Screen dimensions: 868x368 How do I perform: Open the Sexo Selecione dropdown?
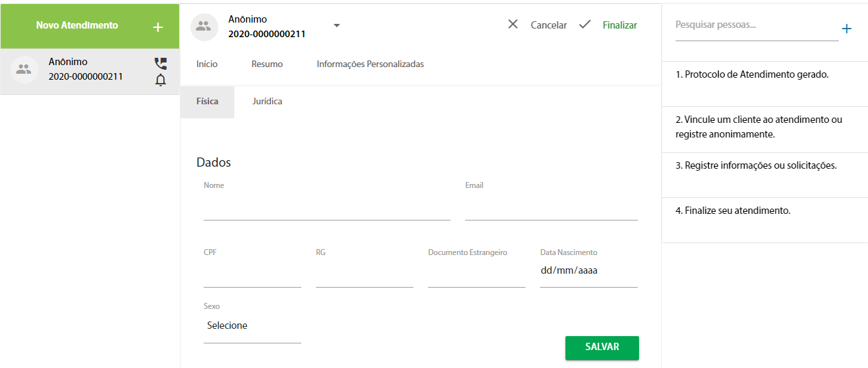tap(252, 326)
